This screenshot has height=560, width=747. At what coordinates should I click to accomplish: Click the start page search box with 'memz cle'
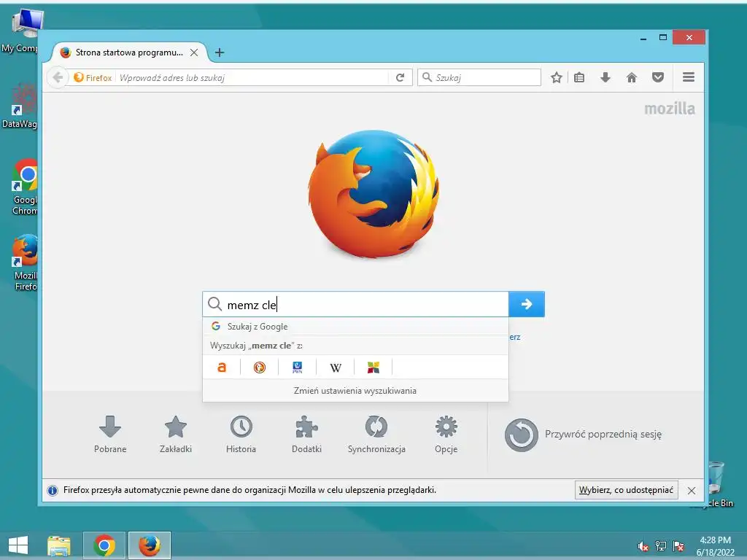[x=355, y=304]
